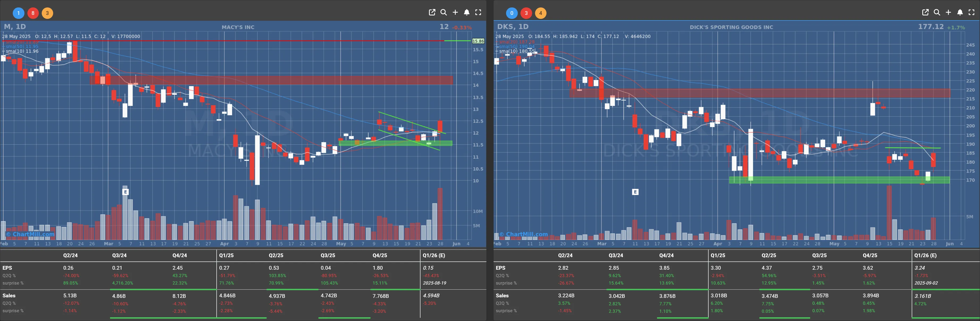Click Macy's Sales value 7.768B
Screen dimensions: 980x321
click(380, 296)
